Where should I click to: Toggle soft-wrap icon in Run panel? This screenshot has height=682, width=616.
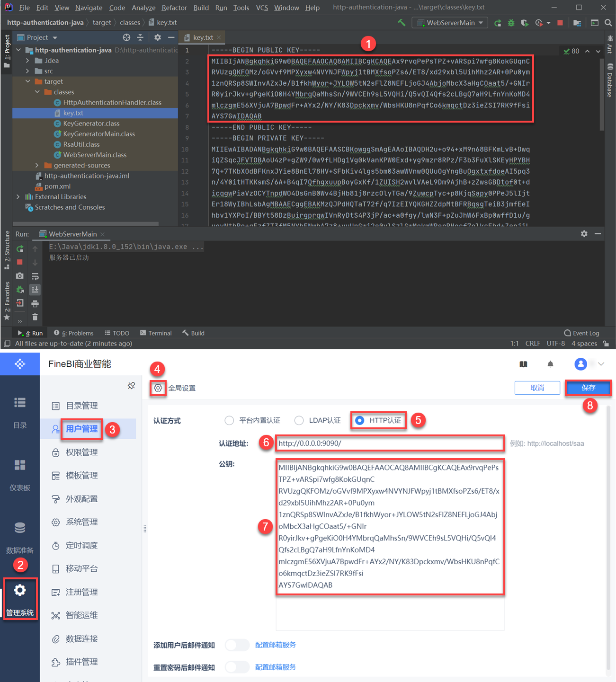pyautogui.click(x=35, y=276)
